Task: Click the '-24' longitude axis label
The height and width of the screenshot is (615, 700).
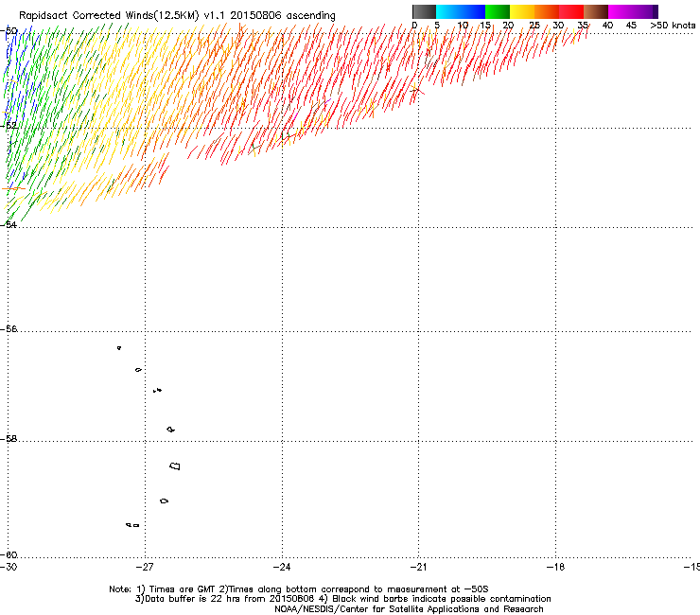Action: 282,567
